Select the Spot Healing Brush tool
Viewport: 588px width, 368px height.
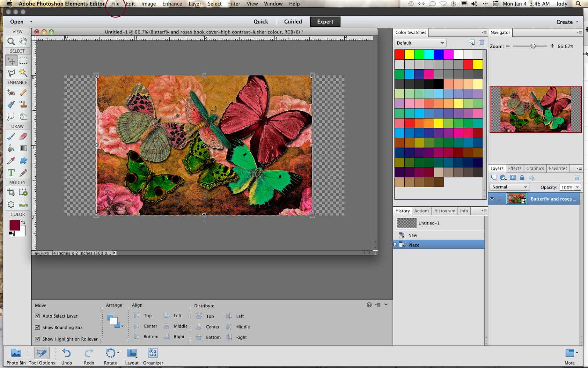click(23, 92)
